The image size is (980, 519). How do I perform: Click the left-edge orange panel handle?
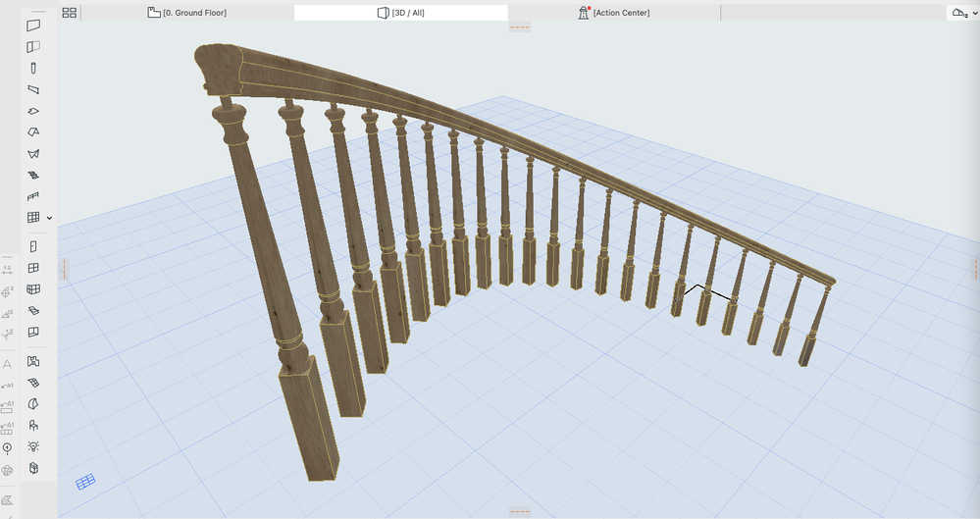point(63,269)
